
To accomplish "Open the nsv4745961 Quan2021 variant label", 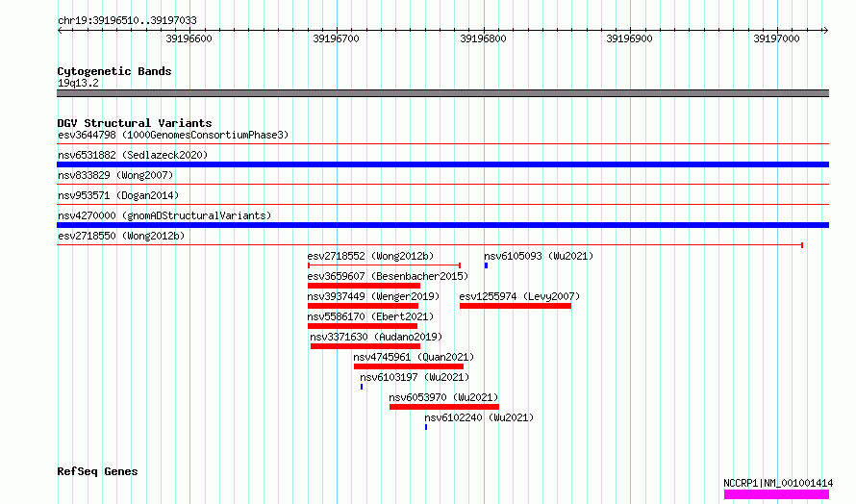I will 414,357.
